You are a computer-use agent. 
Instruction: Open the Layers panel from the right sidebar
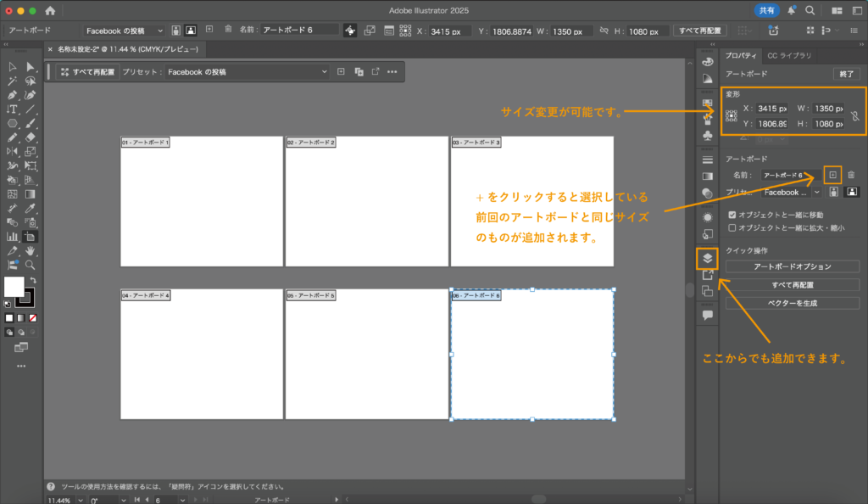(x=707, y=258)
